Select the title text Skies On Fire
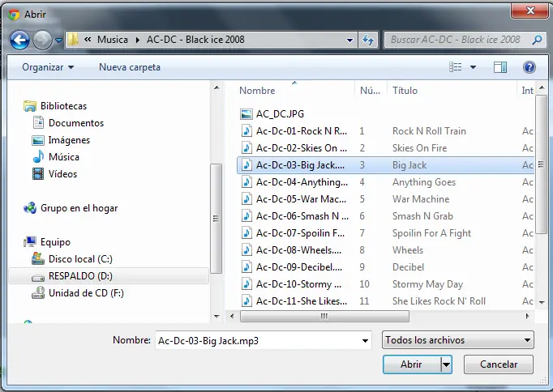Image resolution: width=553 pixels, height=392 pixels. click(420, 148)
